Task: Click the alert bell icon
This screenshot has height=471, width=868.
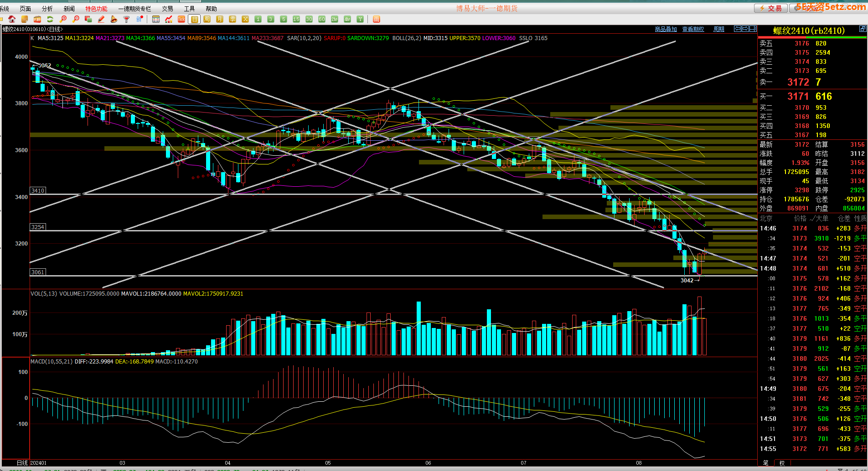Action: 114,19
